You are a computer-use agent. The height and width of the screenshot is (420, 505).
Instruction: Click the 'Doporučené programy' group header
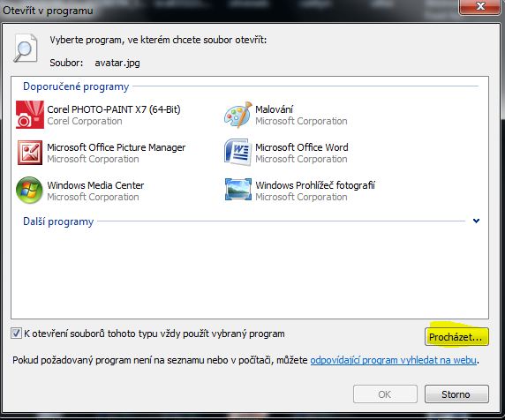[76, 86]
